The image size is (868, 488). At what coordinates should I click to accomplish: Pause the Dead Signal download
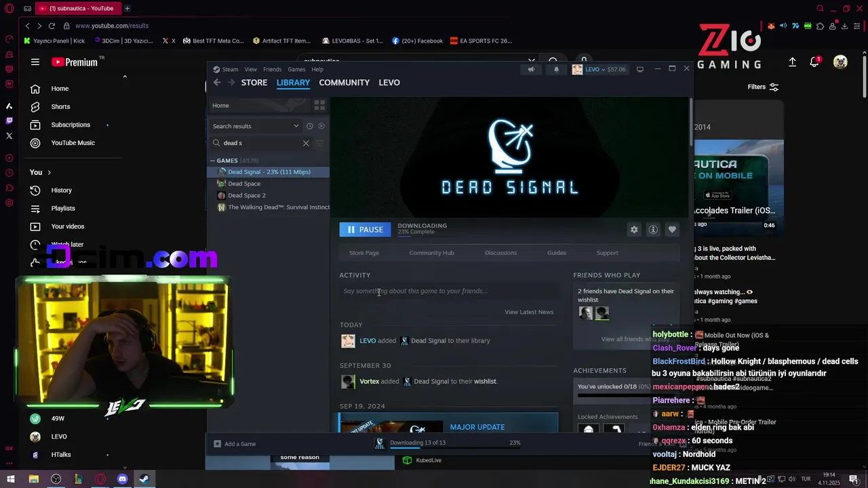(x=365, y=230)
